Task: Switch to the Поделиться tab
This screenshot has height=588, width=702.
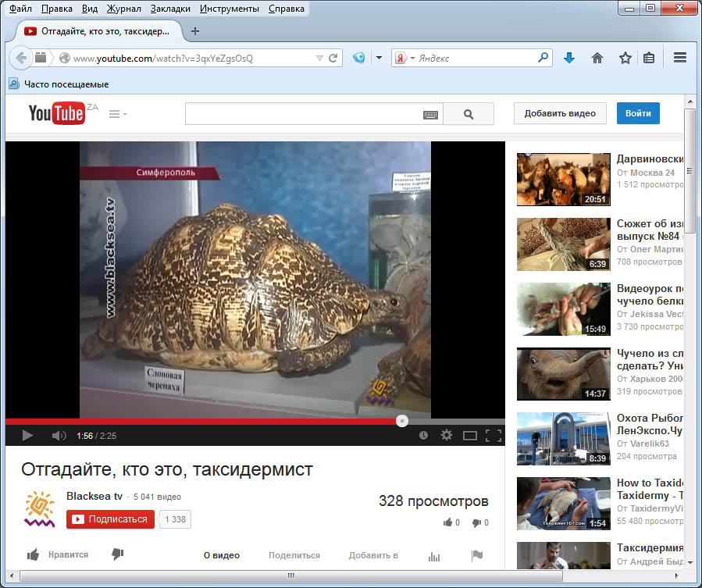Action: [294, 555]
